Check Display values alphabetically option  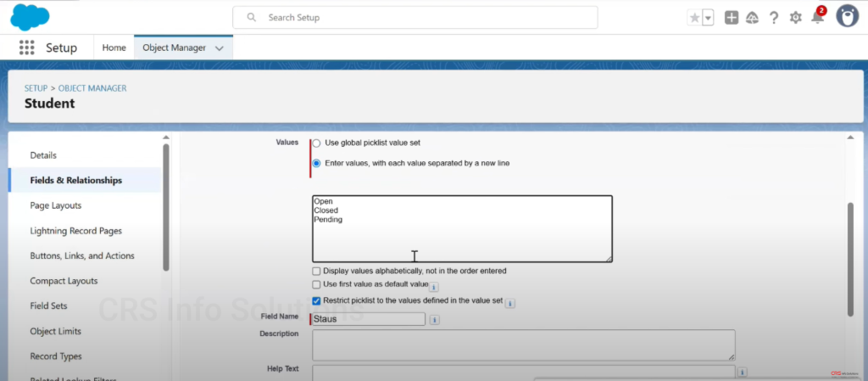coord(316,272)
